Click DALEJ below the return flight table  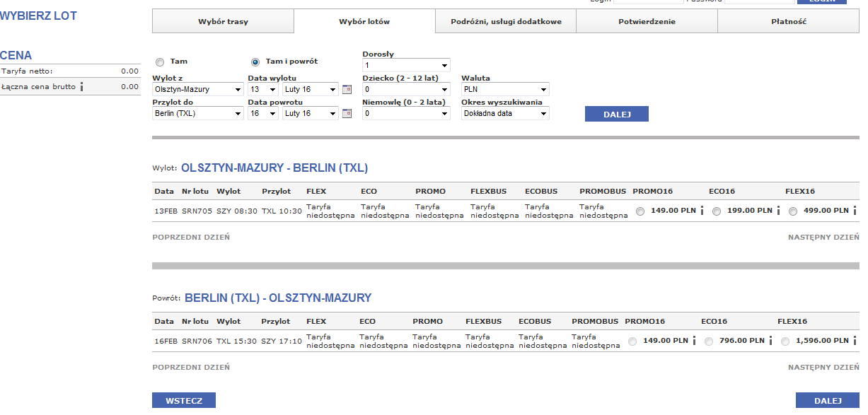click(x=828, y=401)
